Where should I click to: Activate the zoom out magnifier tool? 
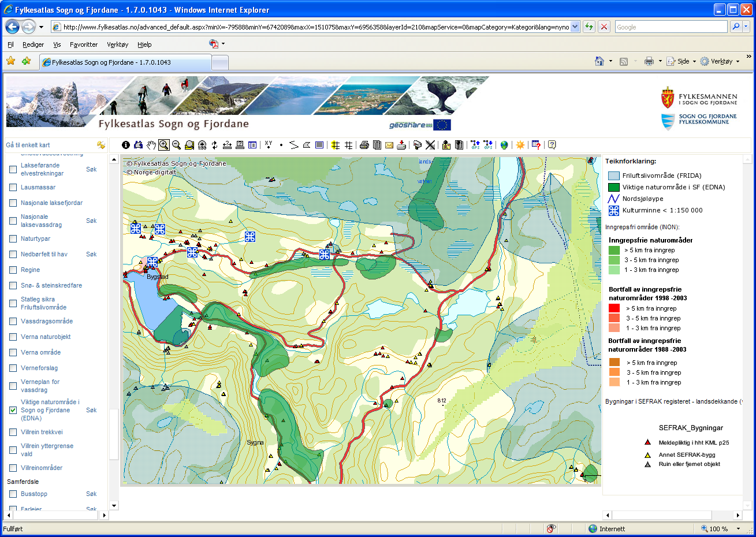pyautogui.click(x=177, y=145)
